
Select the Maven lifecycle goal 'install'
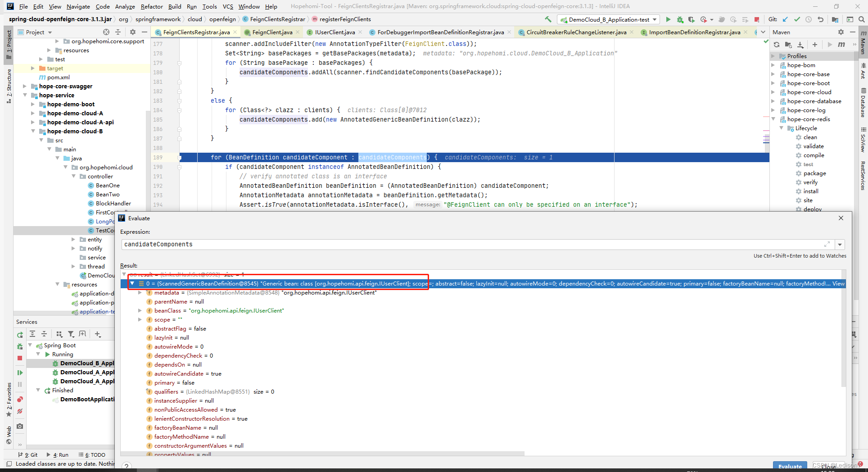[810, 191]
